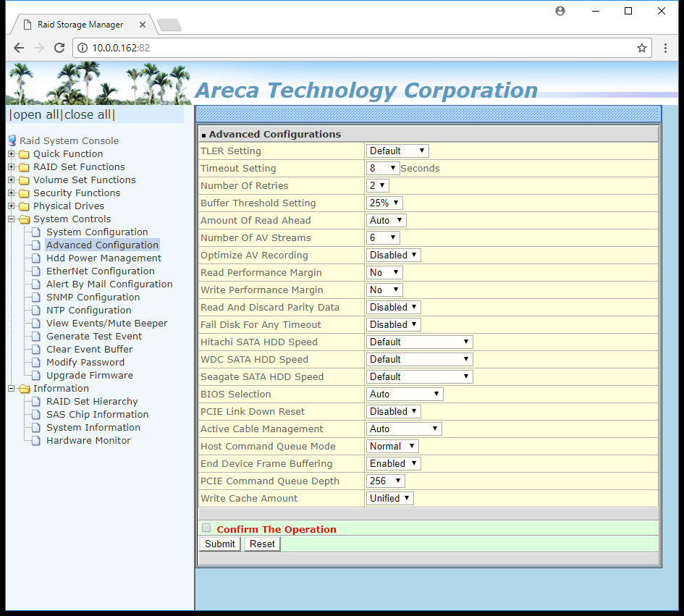Open the Amount Of Read Ahead dropdown
Screen dimensions: 684x616
[386, 220]
